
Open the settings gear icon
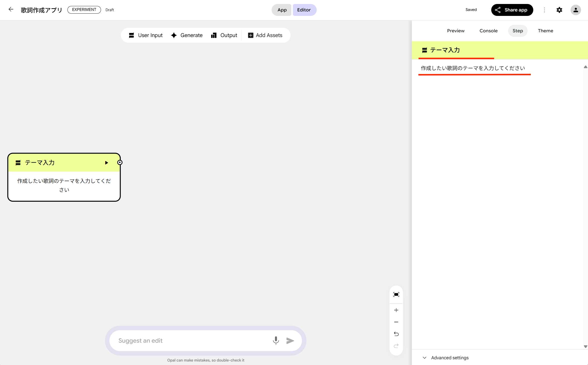click(x=559, y=10)
